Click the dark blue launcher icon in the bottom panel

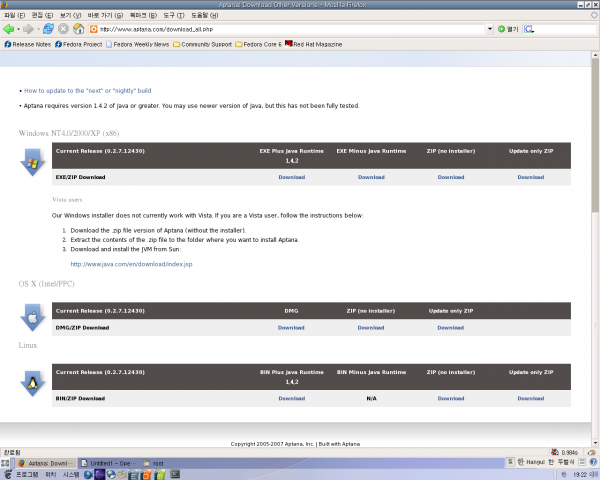coord(99,475)
